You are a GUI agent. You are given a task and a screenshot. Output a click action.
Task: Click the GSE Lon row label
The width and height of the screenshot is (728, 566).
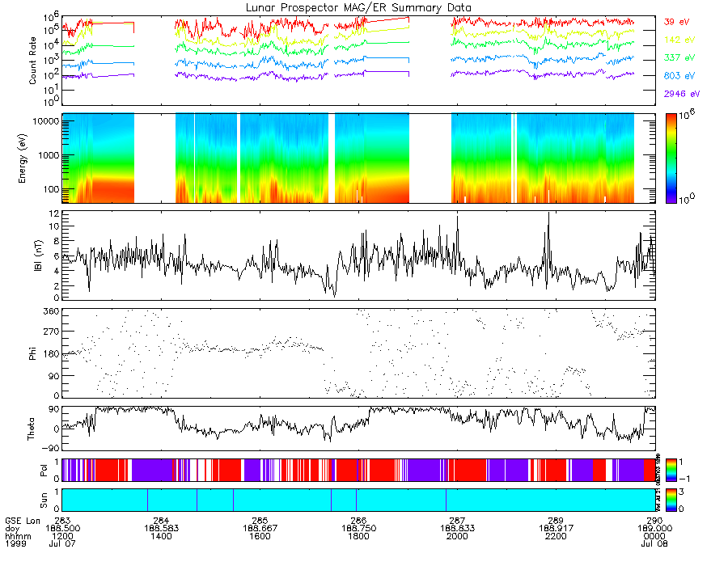click(23, 521)
